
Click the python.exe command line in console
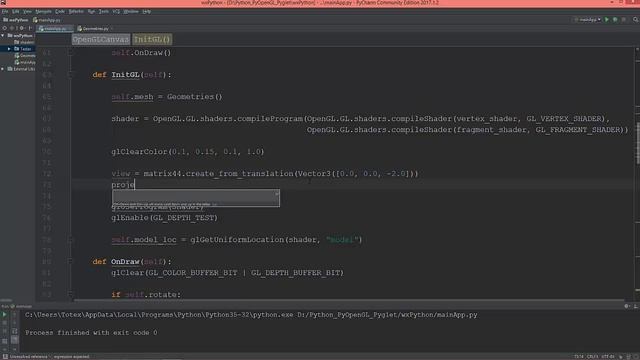251,315
